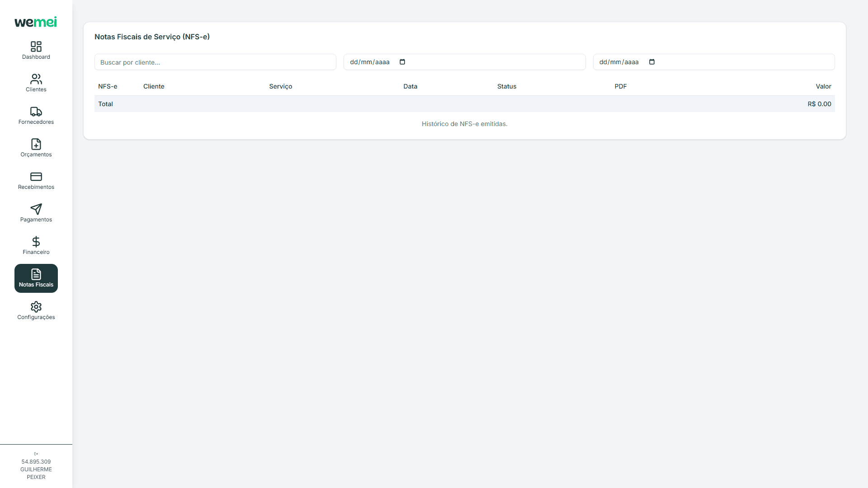Focus the Buscar por cliente search field
This screenshot has height=488, width=868.
point(215,62)
